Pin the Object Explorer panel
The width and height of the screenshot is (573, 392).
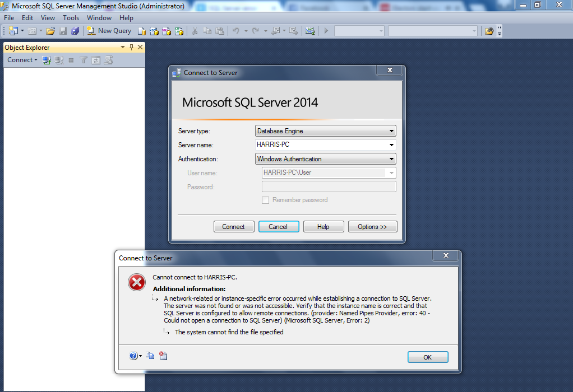tap(132, 47)
